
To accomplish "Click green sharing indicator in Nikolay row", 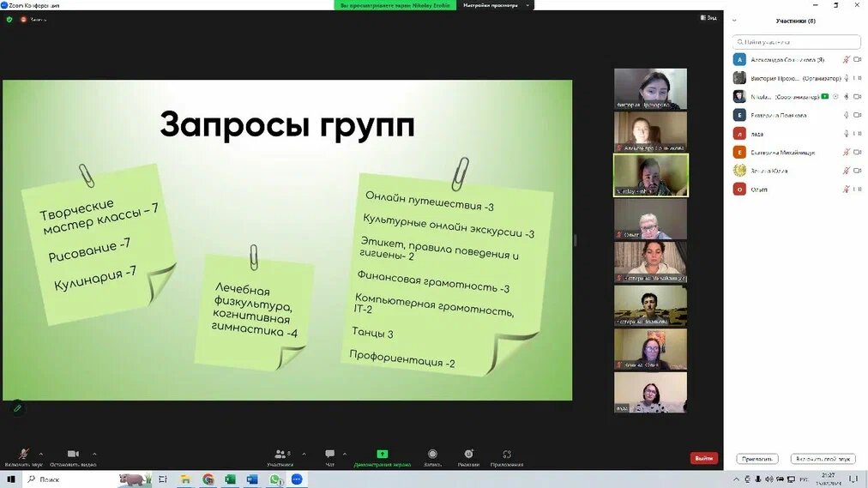I will (x=825, y=96).
